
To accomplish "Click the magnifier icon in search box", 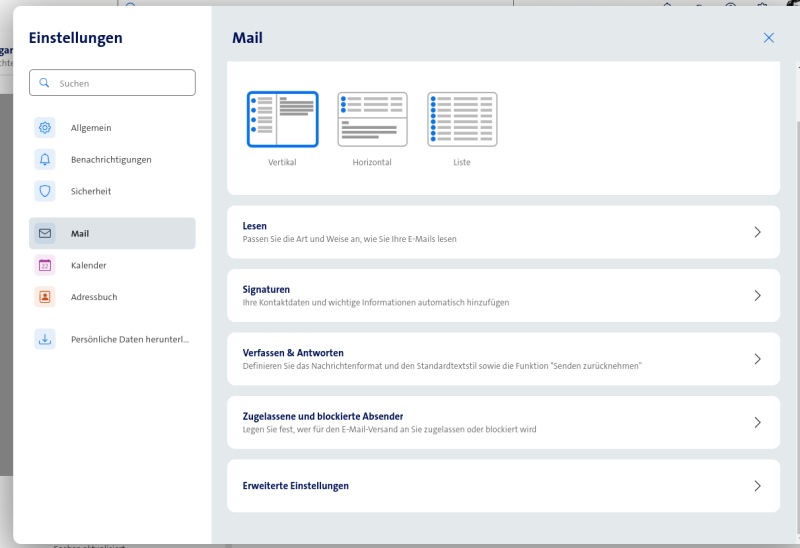I will pos(44,83).
